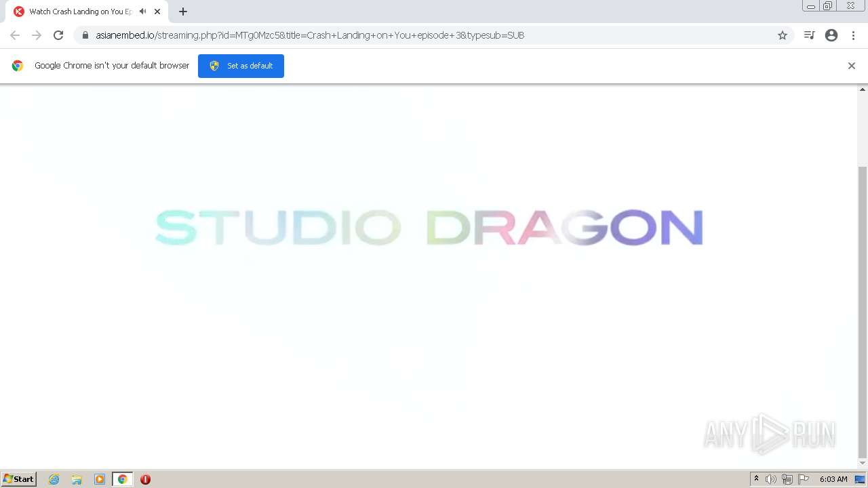
Task: Open the Chrome profile avatar
Action: coord(831,35)
